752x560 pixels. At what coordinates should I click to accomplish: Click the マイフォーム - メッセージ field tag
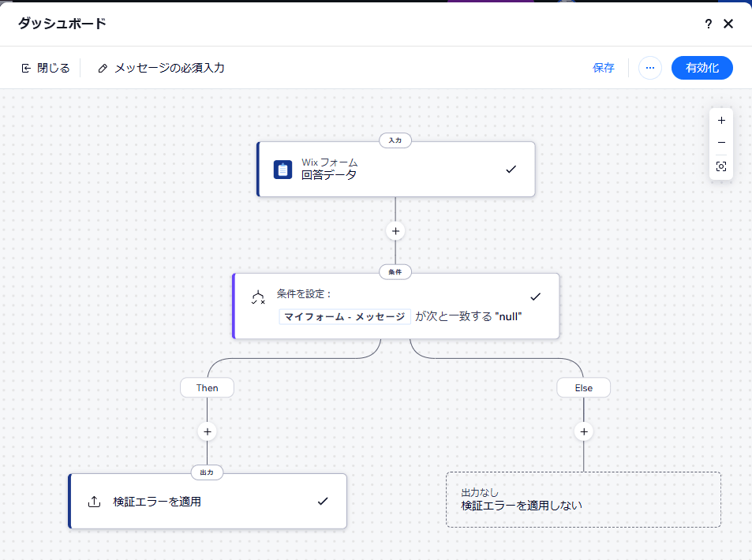[x=345, y=317]
